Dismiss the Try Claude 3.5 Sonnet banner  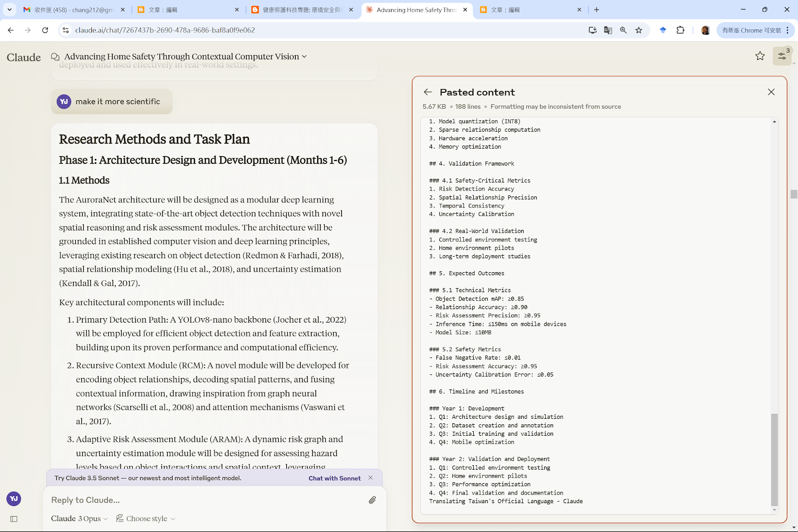click(371, 478)
